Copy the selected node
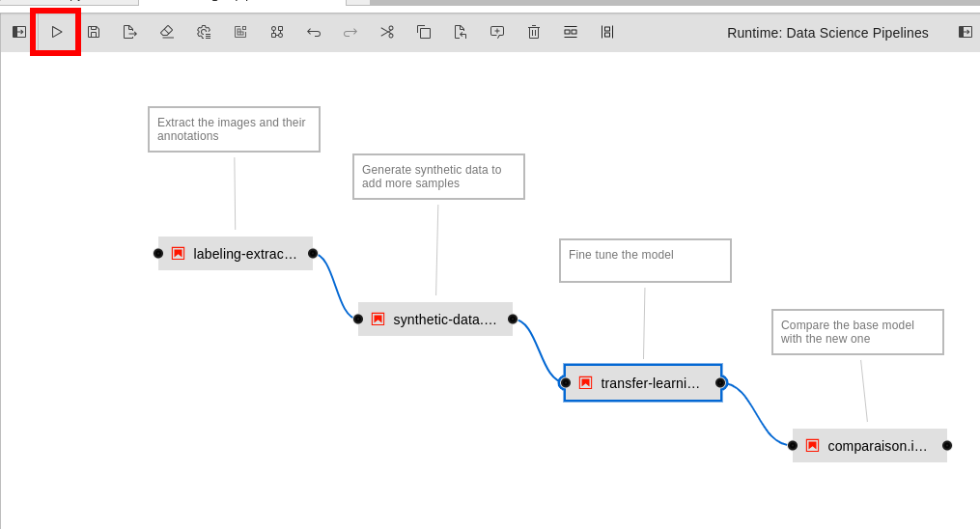The height and width of the screenshot is (529, 980). pyautogui.click(x=424, y=32)
